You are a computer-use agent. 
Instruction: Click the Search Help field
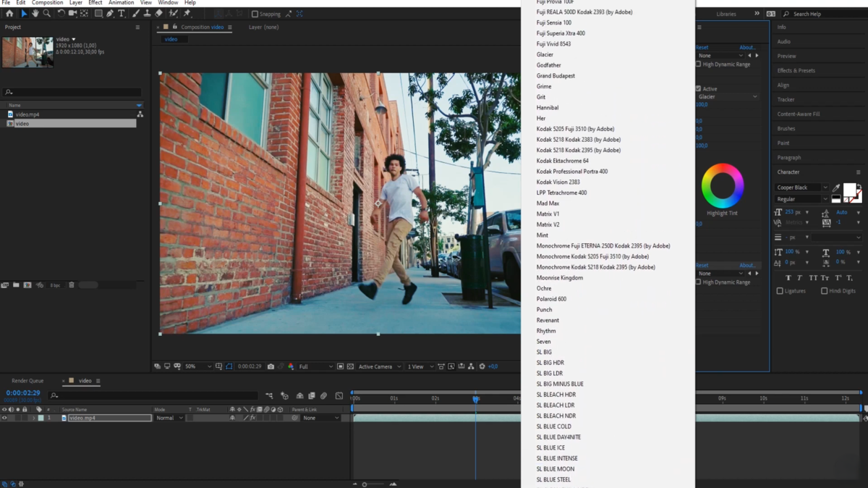[824, 14]
